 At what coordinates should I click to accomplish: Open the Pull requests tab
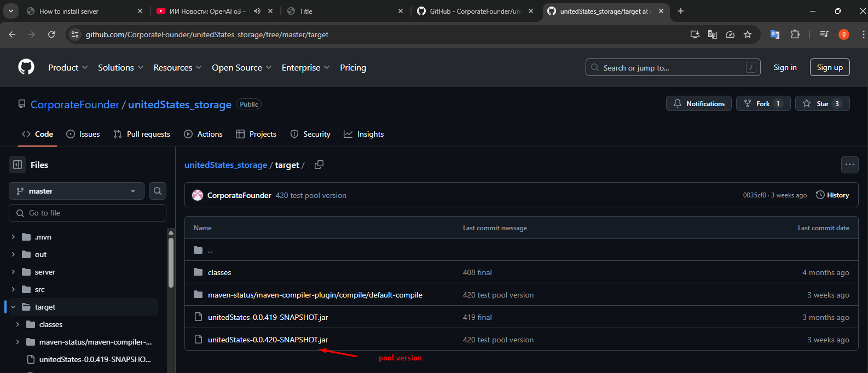pyautogui.click(x=142, y=134)
